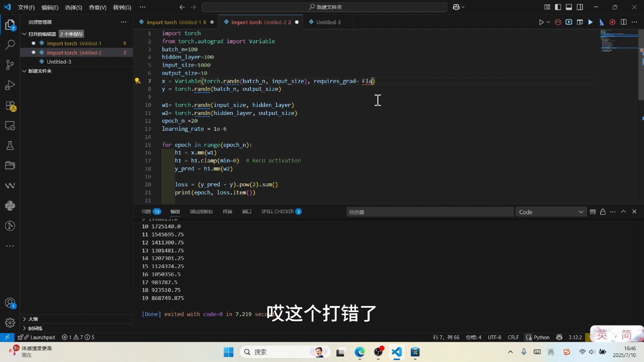Open Run and Debug view

pos(10,85)
